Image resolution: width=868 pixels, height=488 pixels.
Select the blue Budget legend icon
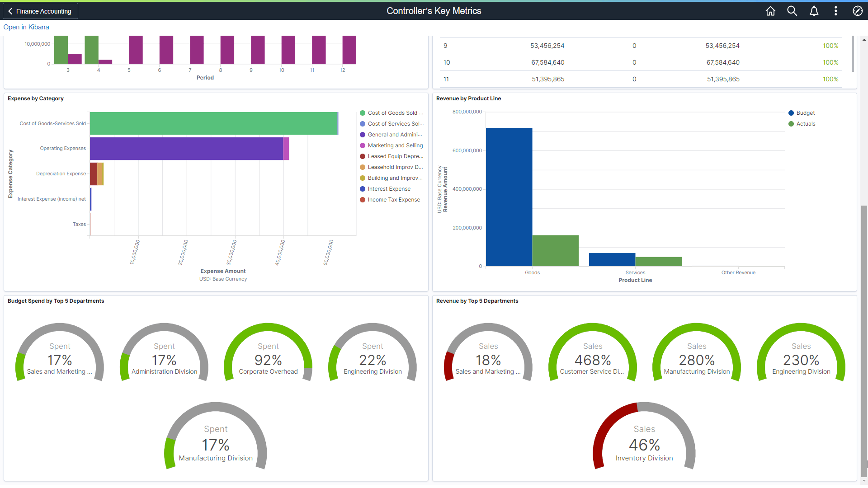(791, 113)
